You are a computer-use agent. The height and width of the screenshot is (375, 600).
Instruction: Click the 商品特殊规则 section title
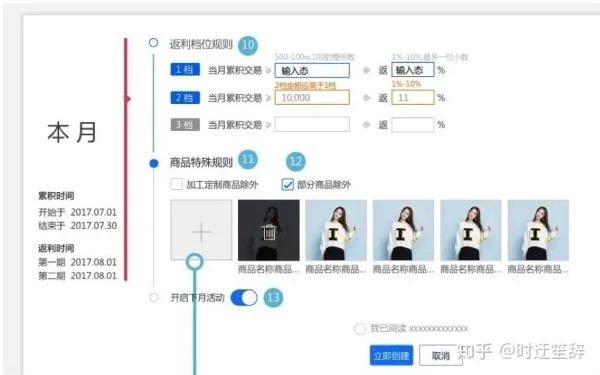coord(201,163)
